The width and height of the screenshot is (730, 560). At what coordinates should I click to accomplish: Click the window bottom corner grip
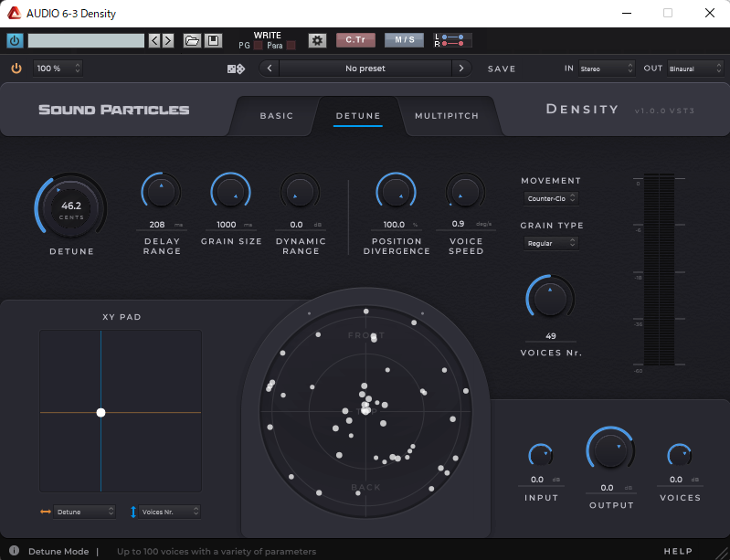(x=722, y=553)
